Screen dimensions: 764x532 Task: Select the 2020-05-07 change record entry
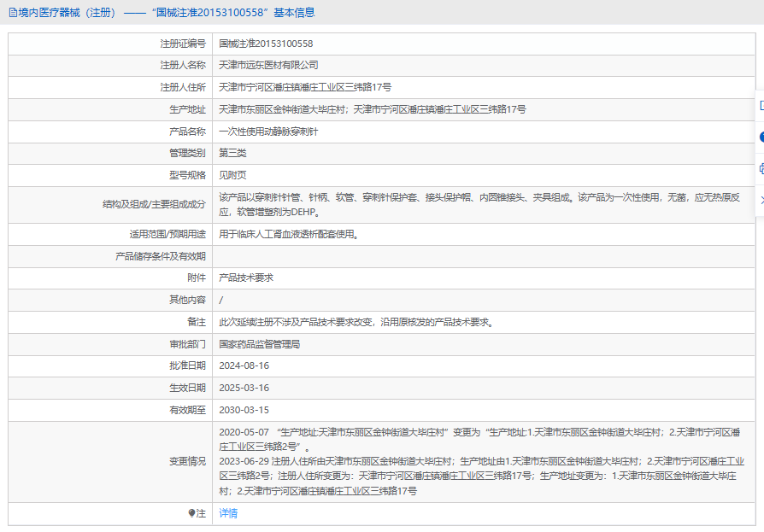[479, 439]
